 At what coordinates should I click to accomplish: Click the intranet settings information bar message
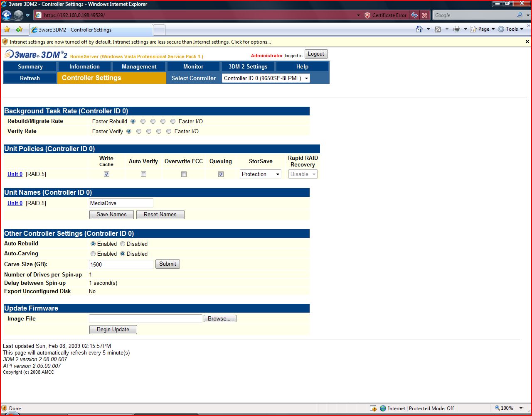click(x=140, y=42)
